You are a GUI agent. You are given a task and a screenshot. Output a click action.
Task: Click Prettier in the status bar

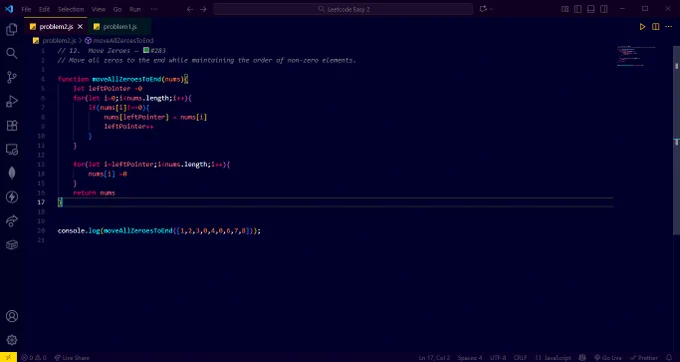pyautogui.click(x=644, y=358)
